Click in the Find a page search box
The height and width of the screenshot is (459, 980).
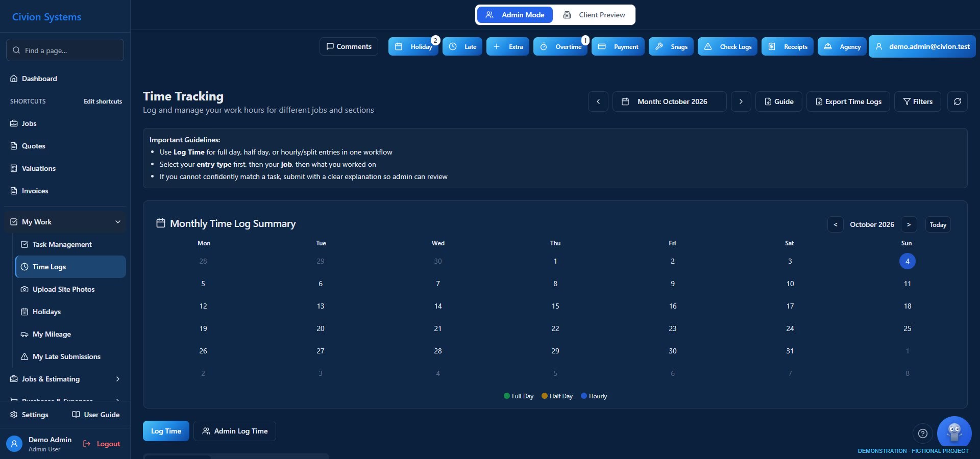[65, 50]
